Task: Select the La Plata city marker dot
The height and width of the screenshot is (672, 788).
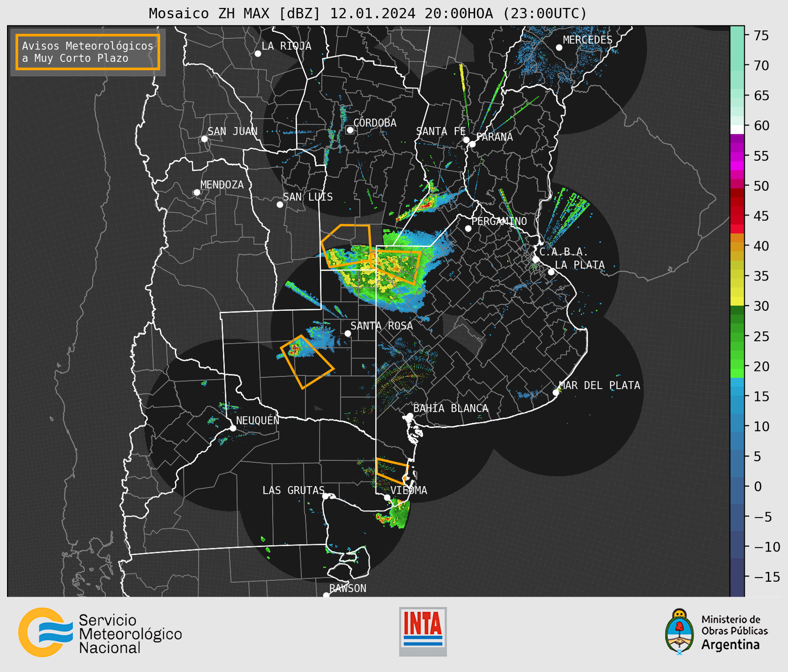Action: coord(551,272)
